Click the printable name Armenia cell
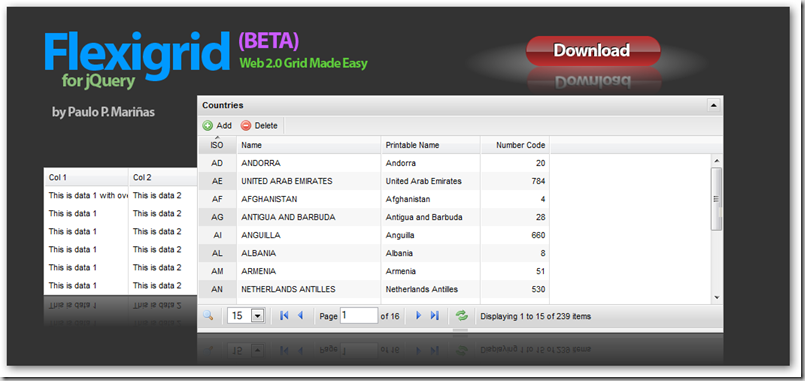805x381 pixels. point(430,271)
